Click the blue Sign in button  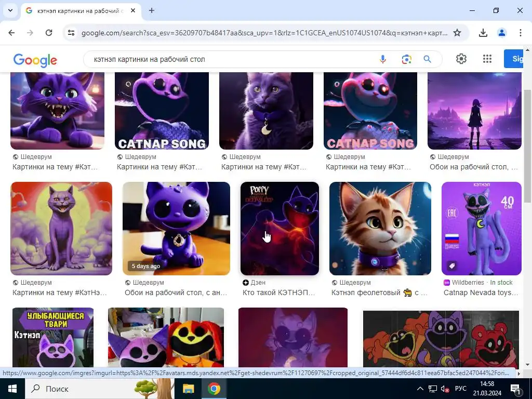coord(513,59)
